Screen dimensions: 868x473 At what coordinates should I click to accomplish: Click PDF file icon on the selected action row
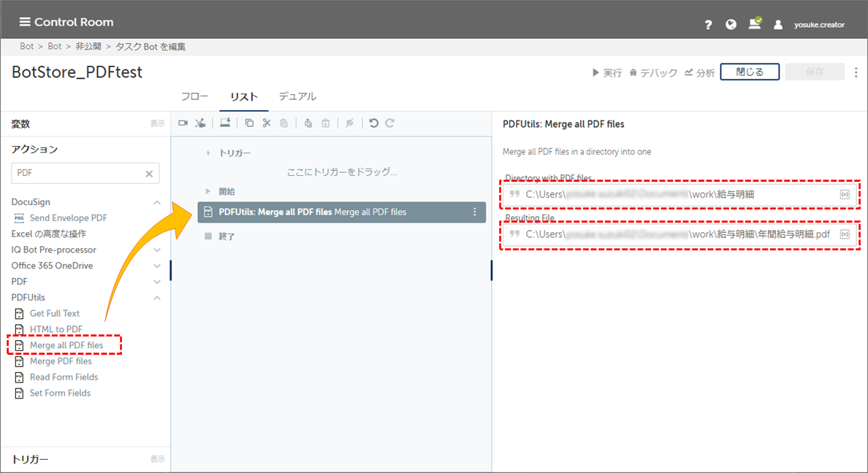(208, 212)
